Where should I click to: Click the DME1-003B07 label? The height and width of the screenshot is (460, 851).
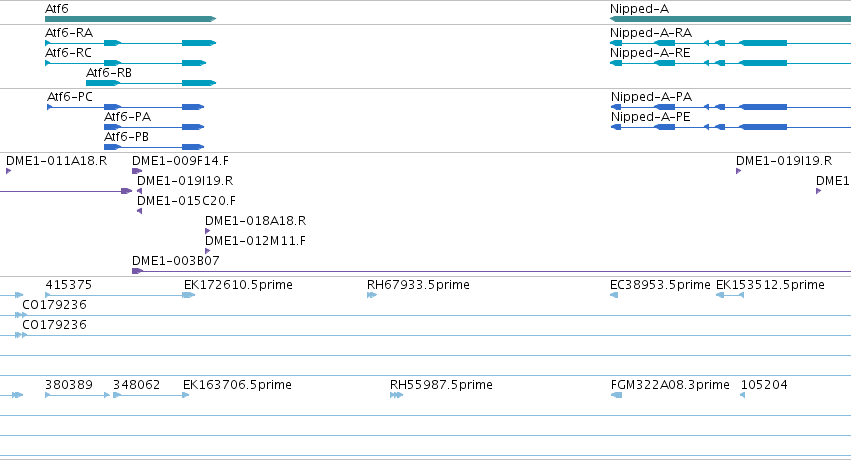(x=176, y=261)
